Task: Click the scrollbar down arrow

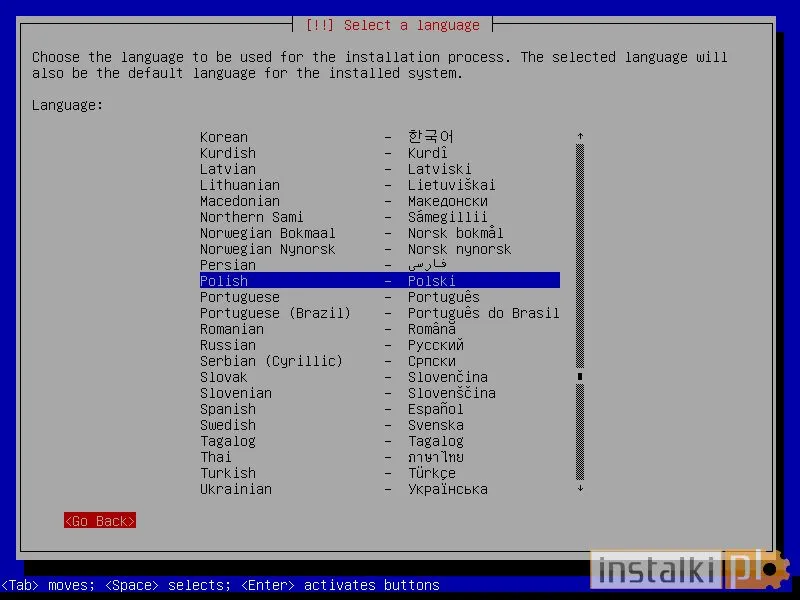Action: click(x=580, y=489)
